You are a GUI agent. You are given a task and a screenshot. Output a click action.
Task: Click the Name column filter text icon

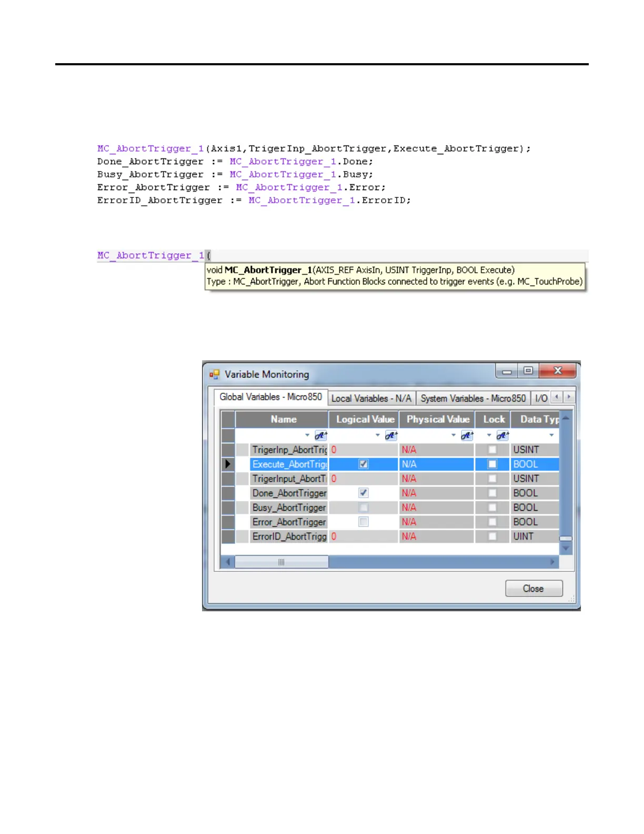click(x=320, y=435)
